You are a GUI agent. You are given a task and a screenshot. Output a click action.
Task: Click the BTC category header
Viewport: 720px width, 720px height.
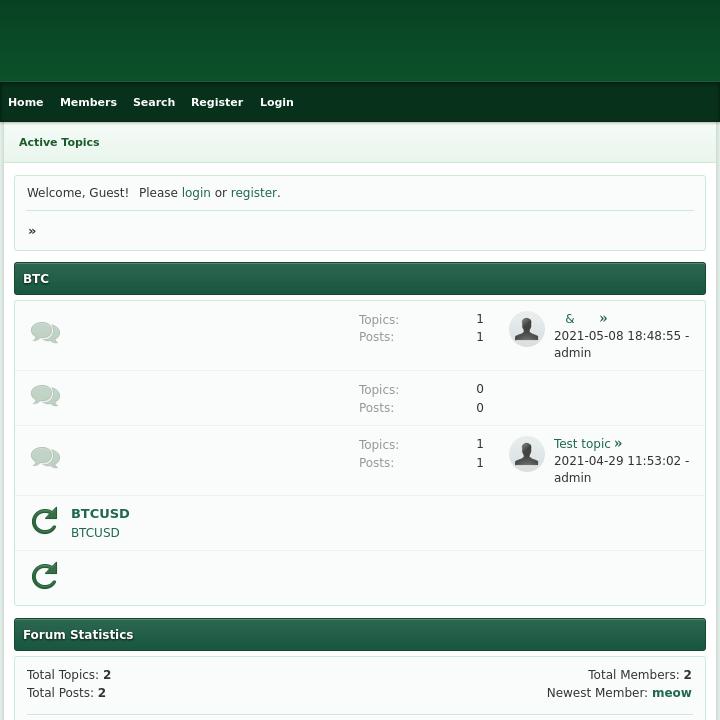click(x=360, y=279)
